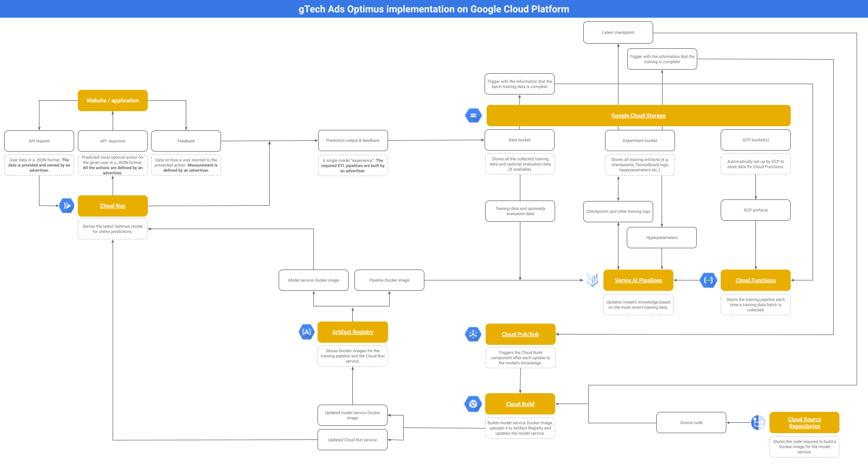The width and height of the screenshot is (868, 469).
Task: Click the Google Cloud Storage icon
Action: [x=473, y=115]
